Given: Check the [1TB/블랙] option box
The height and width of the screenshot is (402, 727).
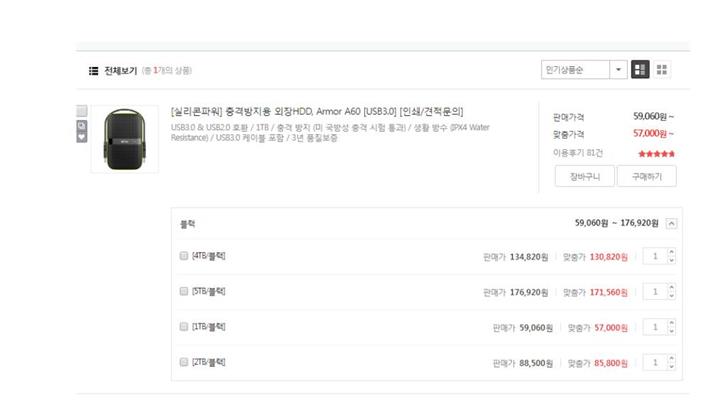Looking at the screenshot, I should click(x=184, y=326).
